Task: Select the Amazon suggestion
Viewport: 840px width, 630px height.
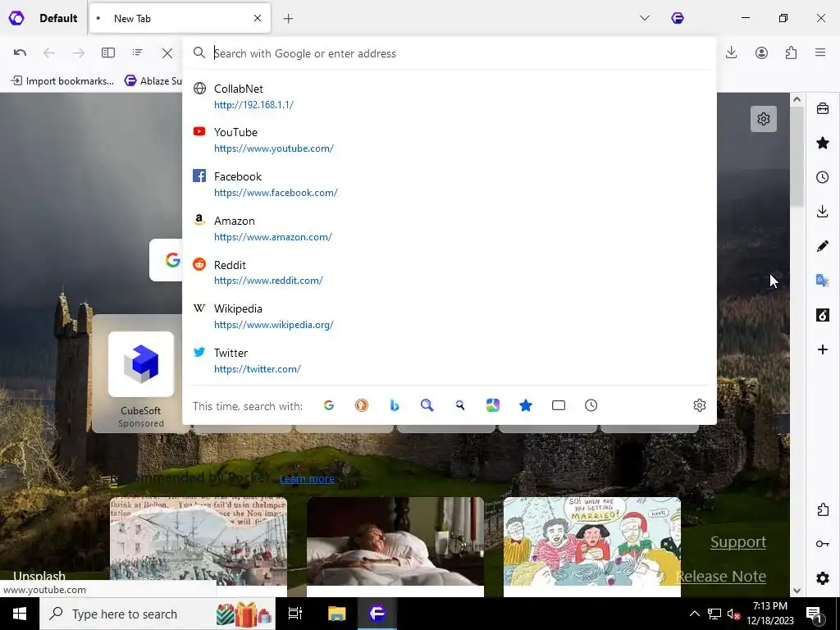Action: coord(450,228)
